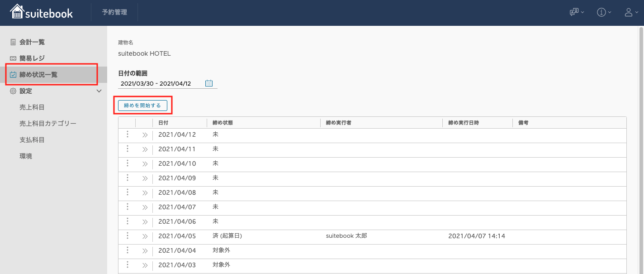644x274 pixels.
Task: Expand details of 2021/04/05 row
Action: point(145,236)
